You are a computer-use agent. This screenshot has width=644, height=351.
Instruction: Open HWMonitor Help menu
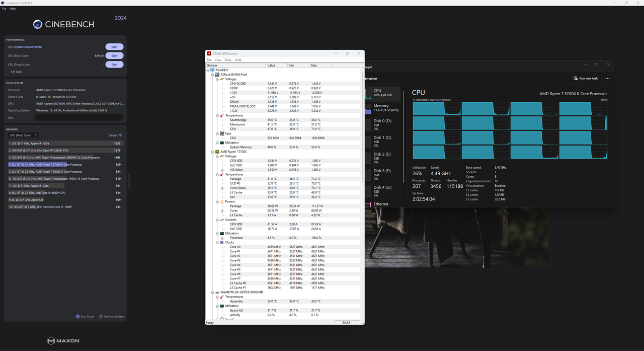(x=238, y=60)
